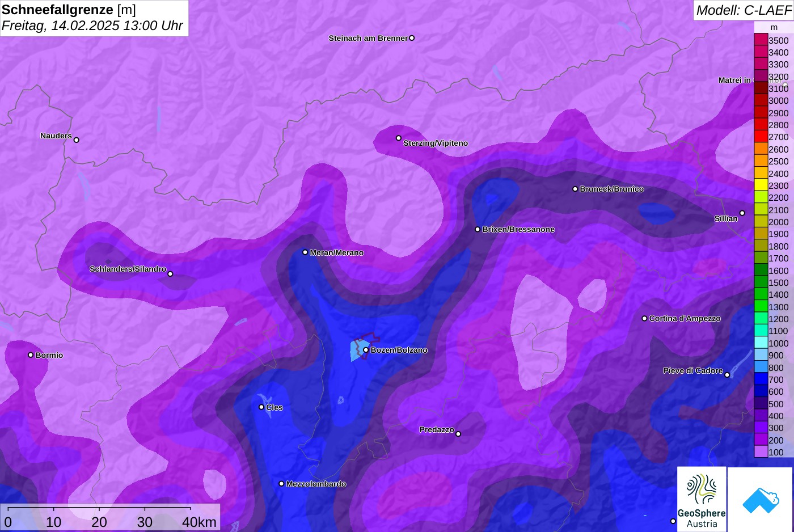The image size is (794, 532).
Task: Select the Cles location marker dot
Action: point(261,407)
